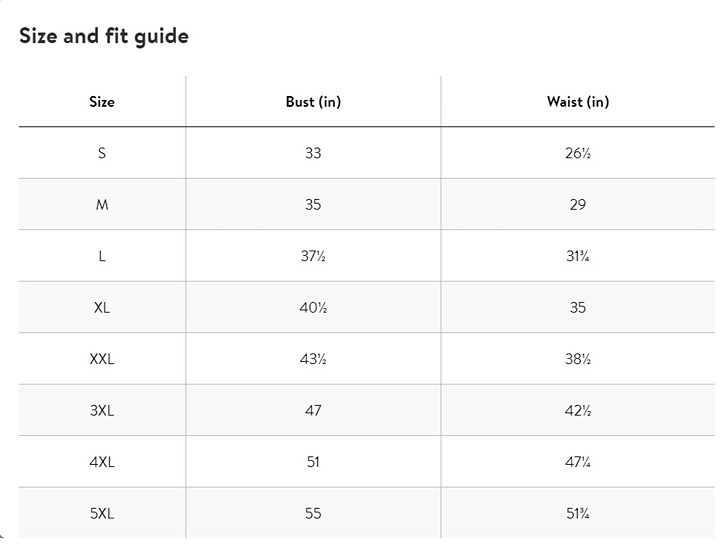Click the S size row label
Viewport: 720px width, 545px height.
tap(102, 153)
